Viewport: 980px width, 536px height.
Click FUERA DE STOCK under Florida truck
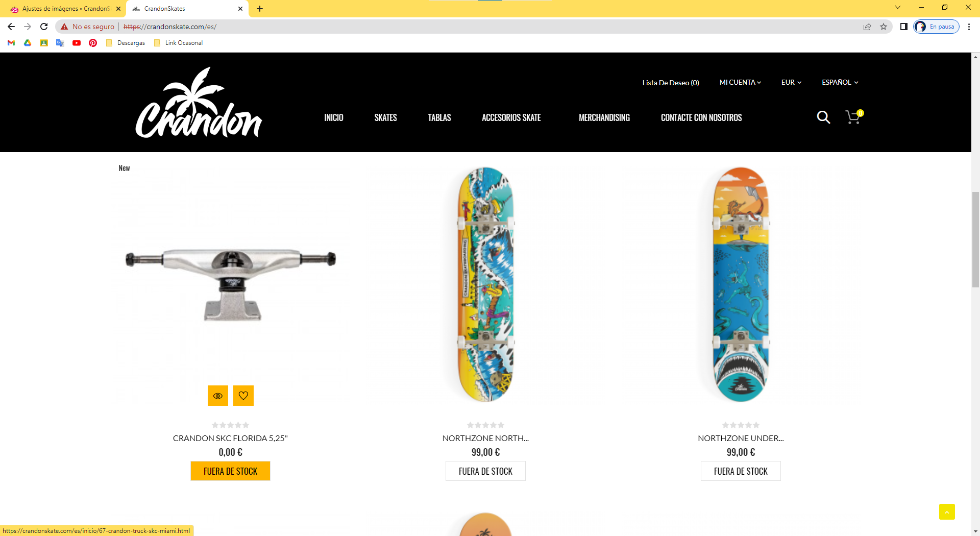click(230, 471)
